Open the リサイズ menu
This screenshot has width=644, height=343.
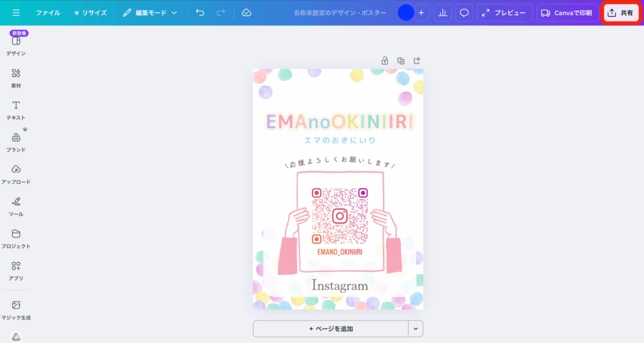click(x=91, y=13)
